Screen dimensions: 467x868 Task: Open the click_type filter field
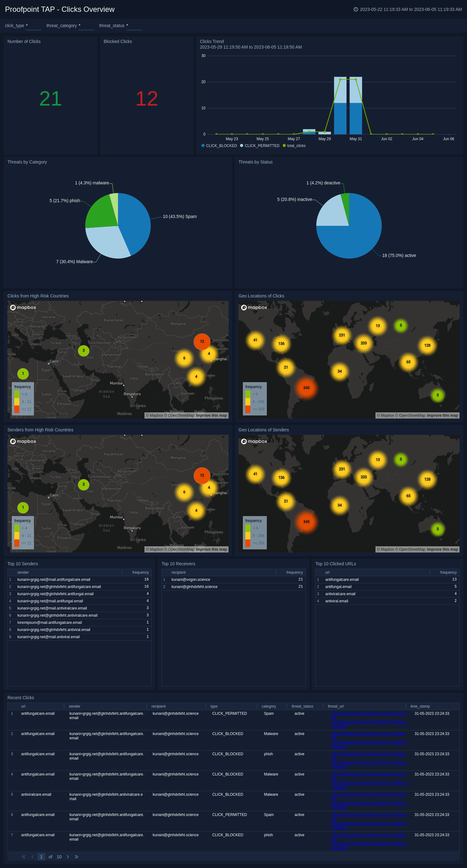coord(33,26)
